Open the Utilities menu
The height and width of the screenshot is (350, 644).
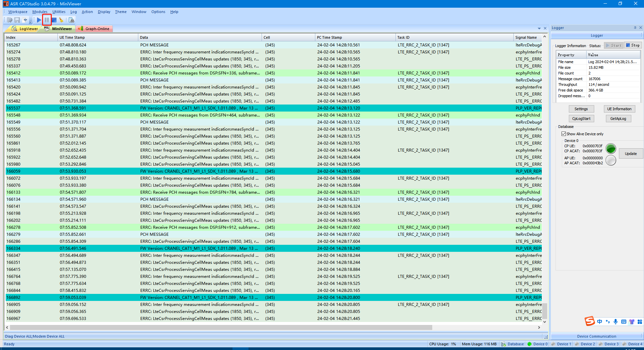click(x=59, y=12)
